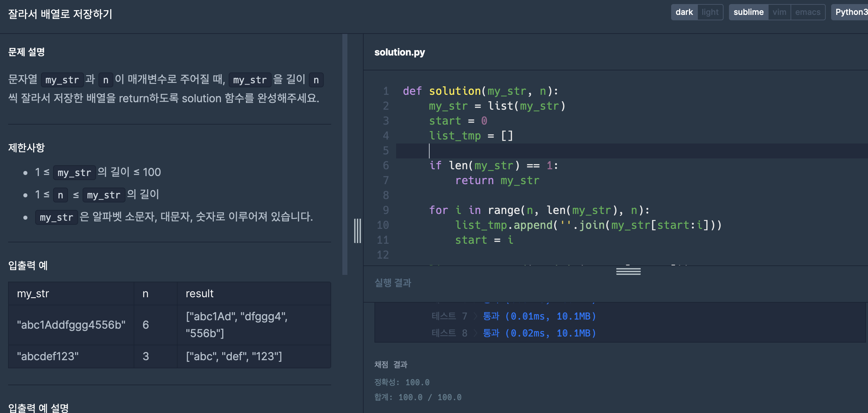Click the 문제 설명 heading
This screenshot has width=868, height=413.
[26, 52]
